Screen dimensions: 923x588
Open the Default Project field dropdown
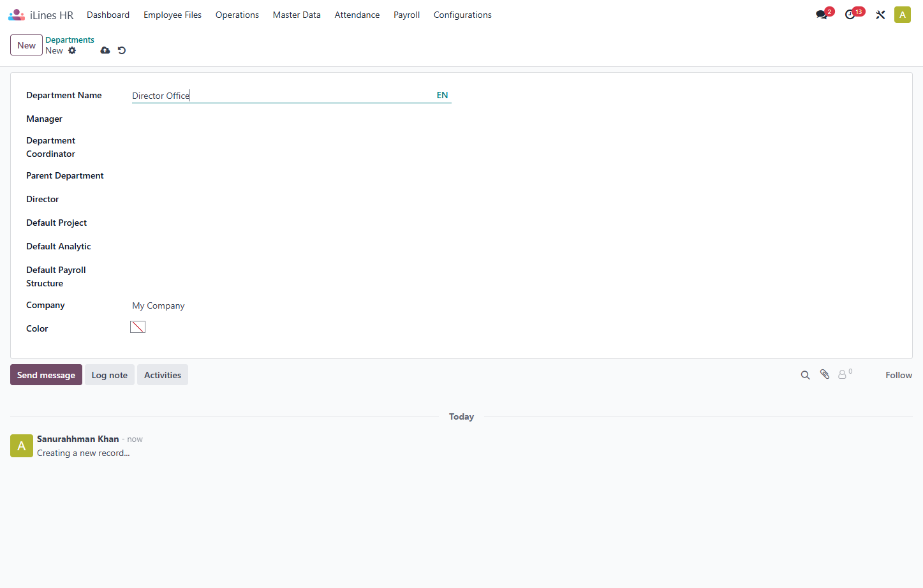[292, 223]
